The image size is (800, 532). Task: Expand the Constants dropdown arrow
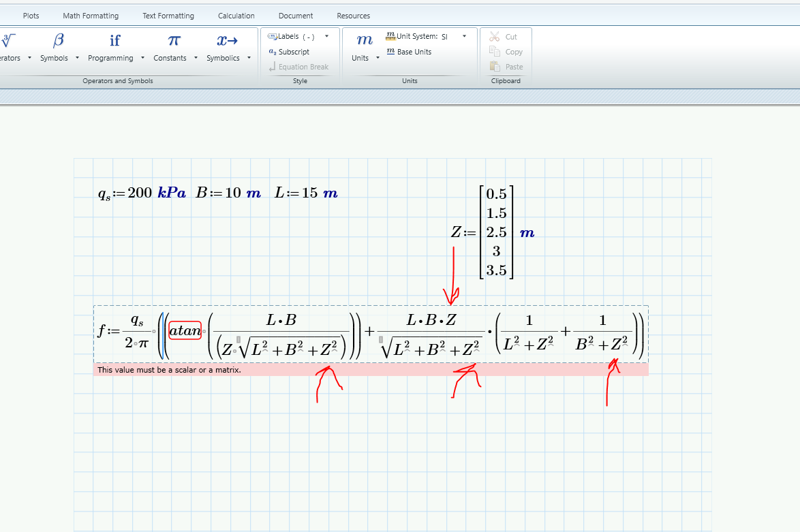[x=196, y=58]
